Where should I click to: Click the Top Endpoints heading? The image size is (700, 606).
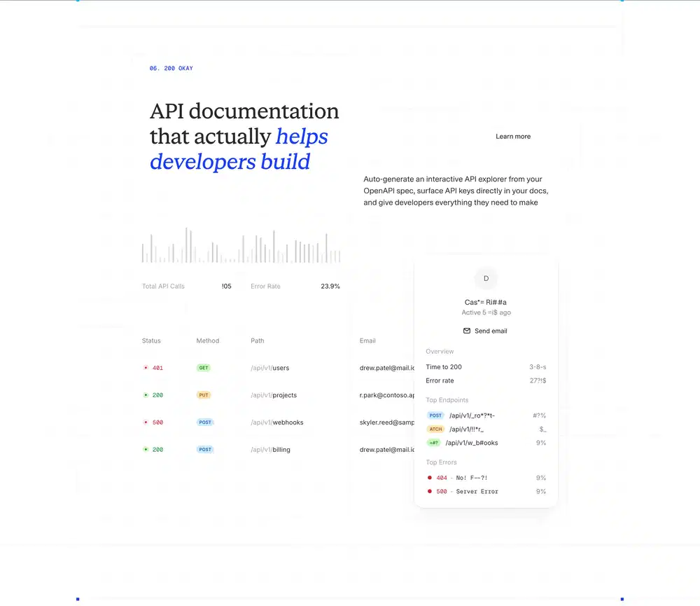[447, 400]
